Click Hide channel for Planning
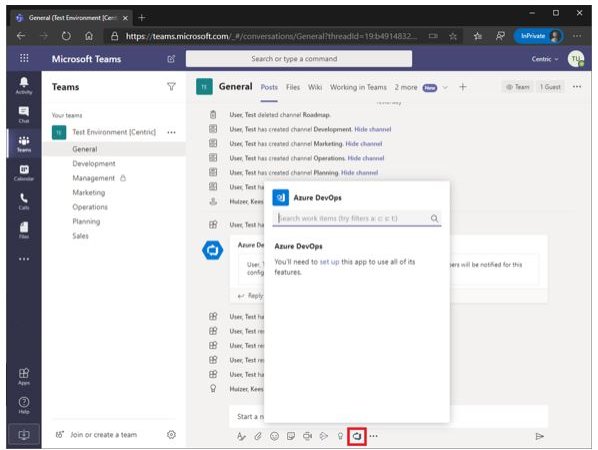This screenshot has height=450, width=598. 359,173
